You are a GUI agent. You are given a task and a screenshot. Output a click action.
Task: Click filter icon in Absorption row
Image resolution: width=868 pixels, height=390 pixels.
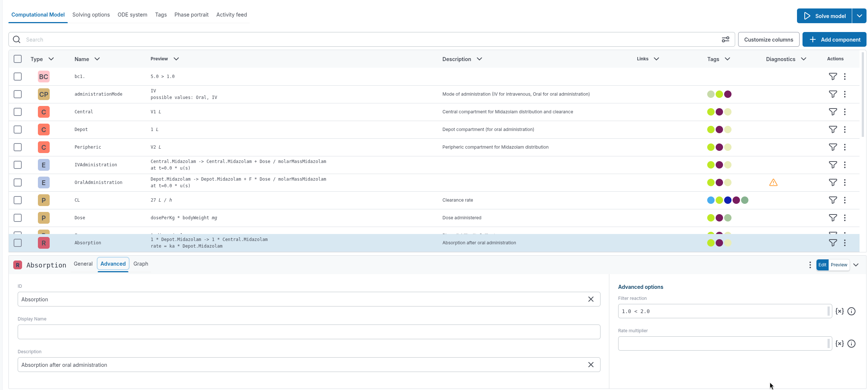click(833, 243)
